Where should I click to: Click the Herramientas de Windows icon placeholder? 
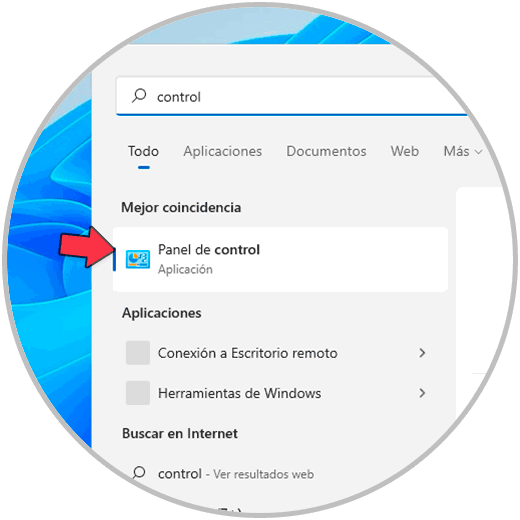click(138, 393)
